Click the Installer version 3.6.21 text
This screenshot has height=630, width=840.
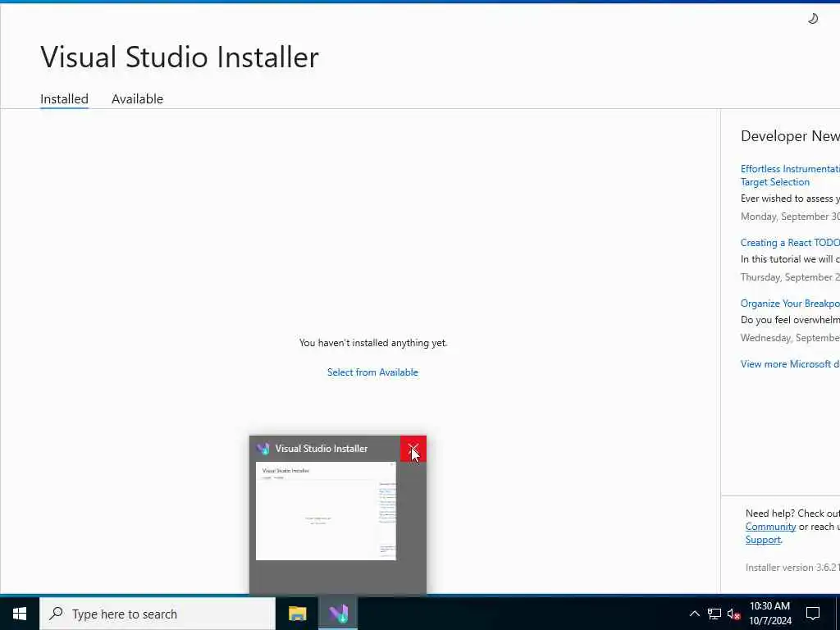point(792,568)
